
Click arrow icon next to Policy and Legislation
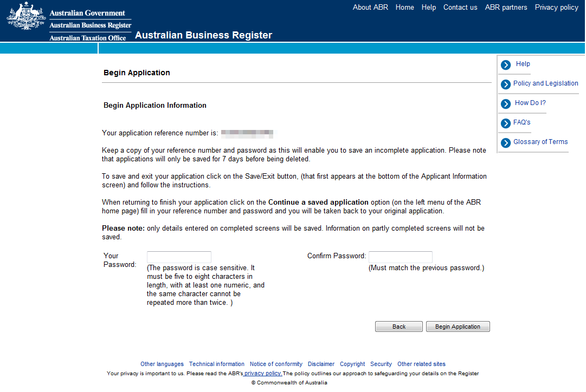click(x=506, y=84)
